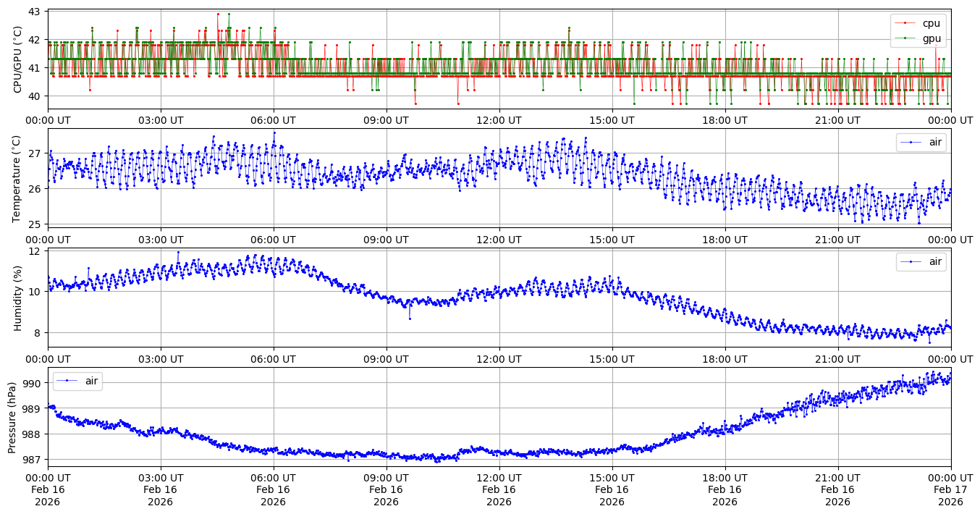Click the cpu entry in the legend
This screenshot has width=980, height=514.
[932, 23]
